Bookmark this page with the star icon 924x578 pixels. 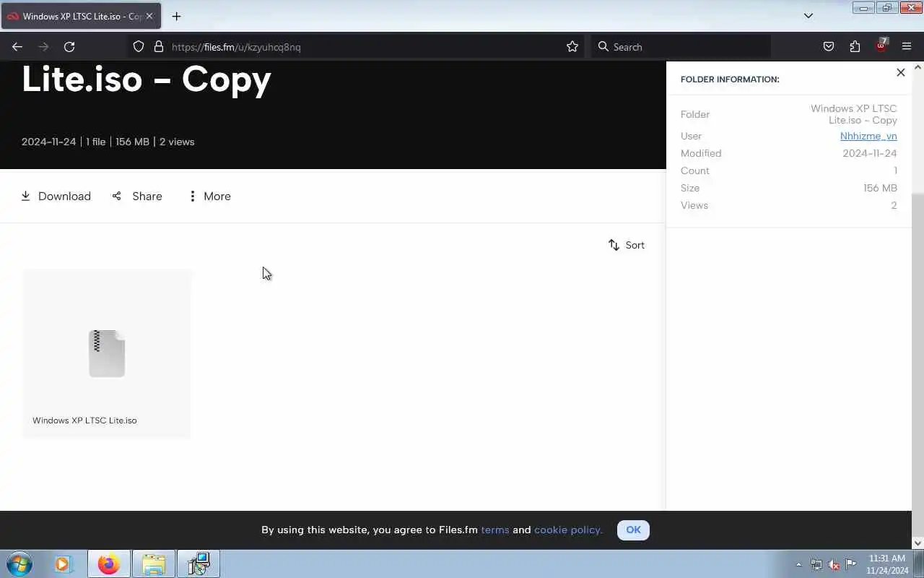(x=572, y=47)
